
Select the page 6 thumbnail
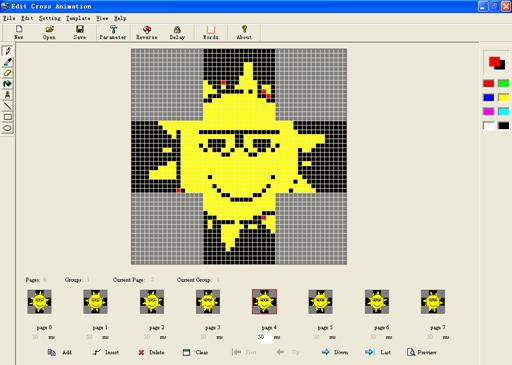377,302
